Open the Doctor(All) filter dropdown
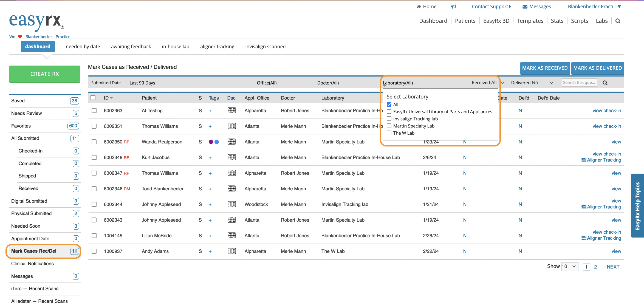 [x=328, y=83]
